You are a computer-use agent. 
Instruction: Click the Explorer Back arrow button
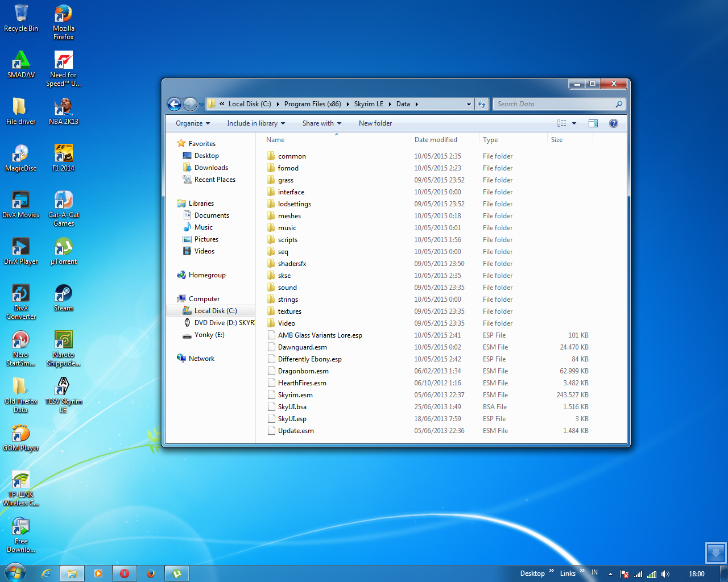[175, 104]
